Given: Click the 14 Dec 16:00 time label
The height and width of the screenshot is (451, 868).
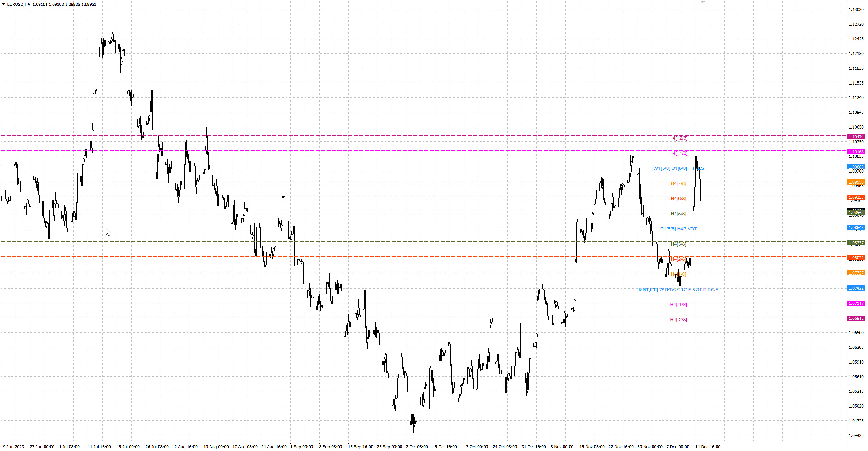Looking at the screenshot, I should (708, 447).
